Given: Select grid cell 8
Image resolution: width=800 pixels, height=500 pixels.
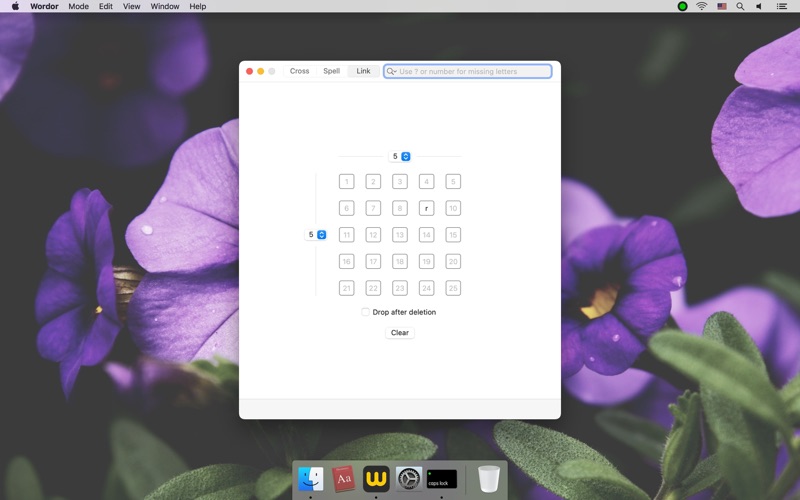Looking at the screenshot, I should 399,208.
